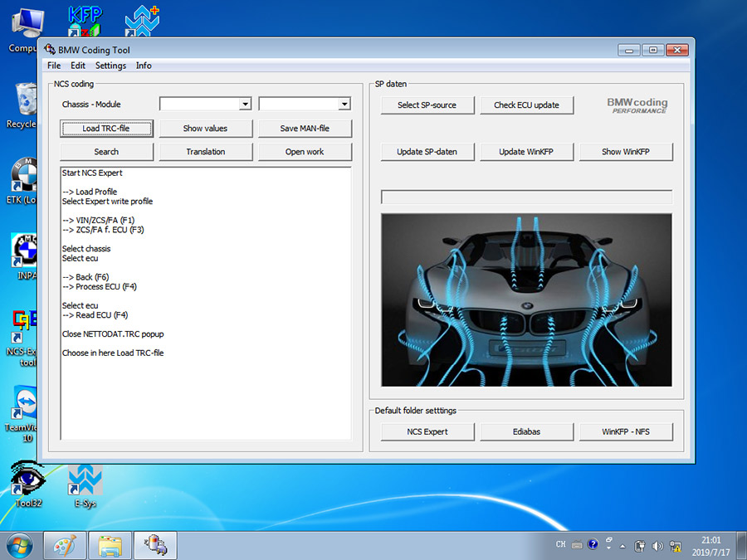Open the File menu
The image size is (747, 560).
[x=54, y=66]
